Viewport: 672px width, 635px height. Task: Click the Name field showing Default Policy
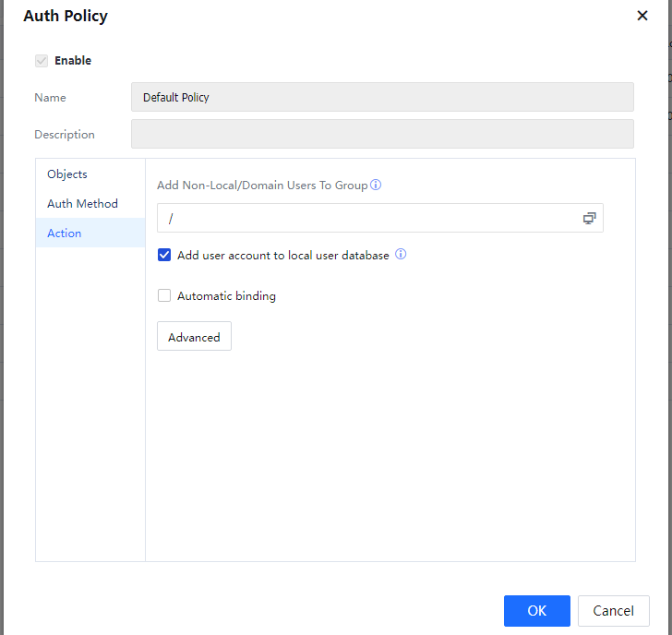pos(382,97)
